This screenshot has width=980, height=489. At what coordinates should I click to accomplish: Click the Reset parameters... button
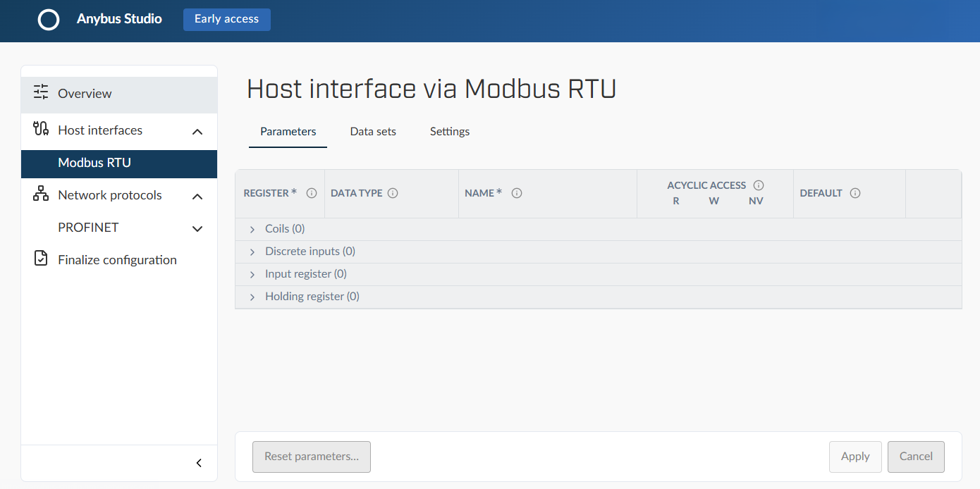(312, 457)
